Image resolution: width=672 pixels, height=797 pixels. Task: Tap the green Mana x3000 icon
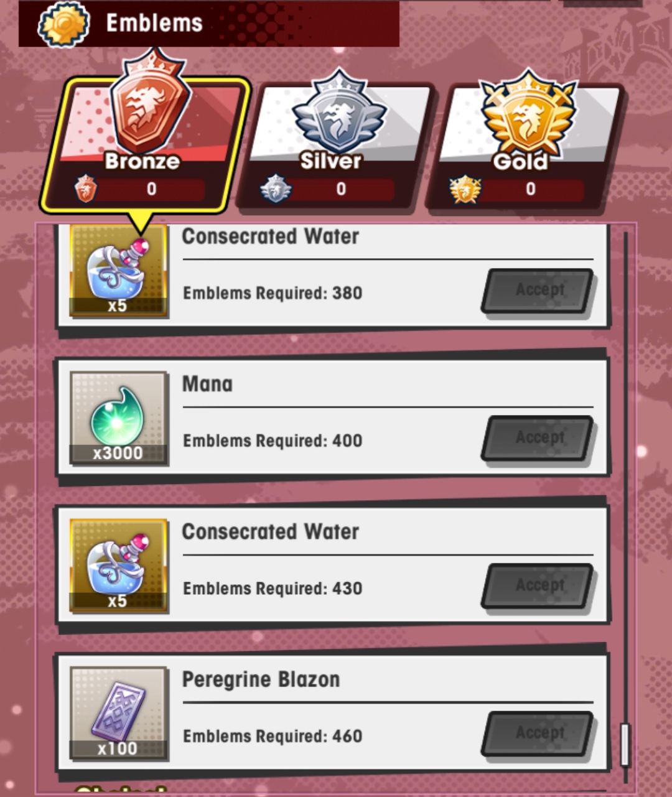pos(119,418)
